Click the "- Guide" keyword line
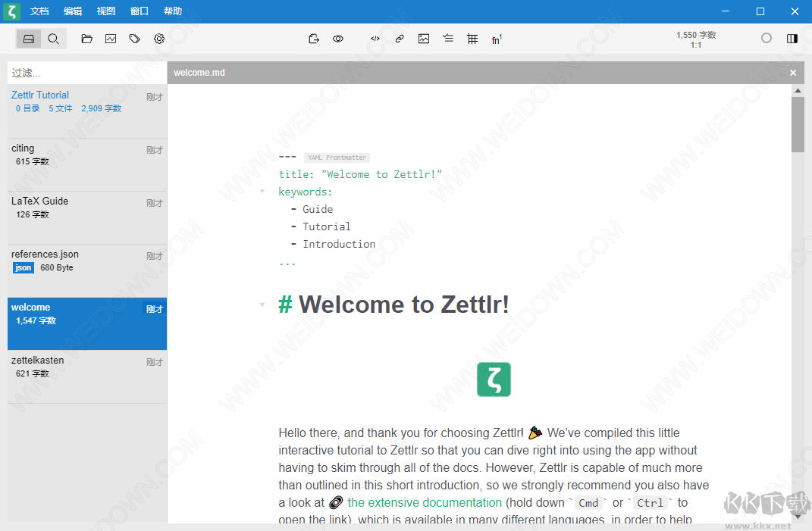812x531 pixels. click(312, 209)
